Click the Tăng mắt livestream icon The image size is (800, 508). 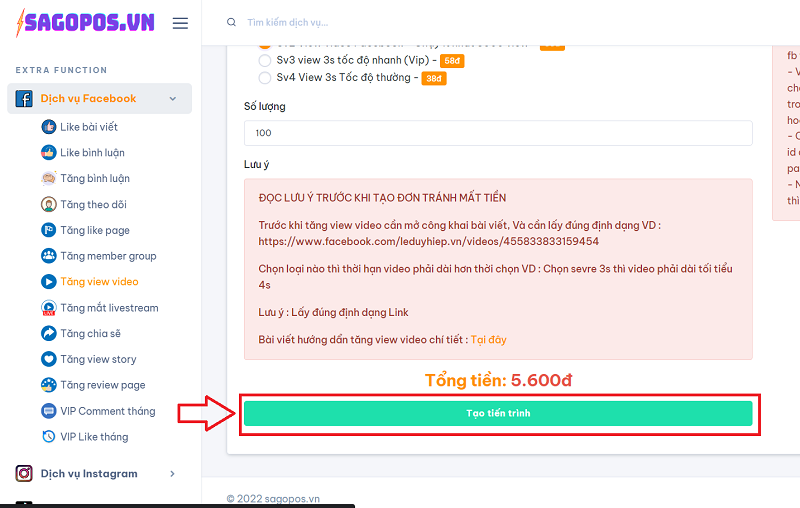coord(48,308)
